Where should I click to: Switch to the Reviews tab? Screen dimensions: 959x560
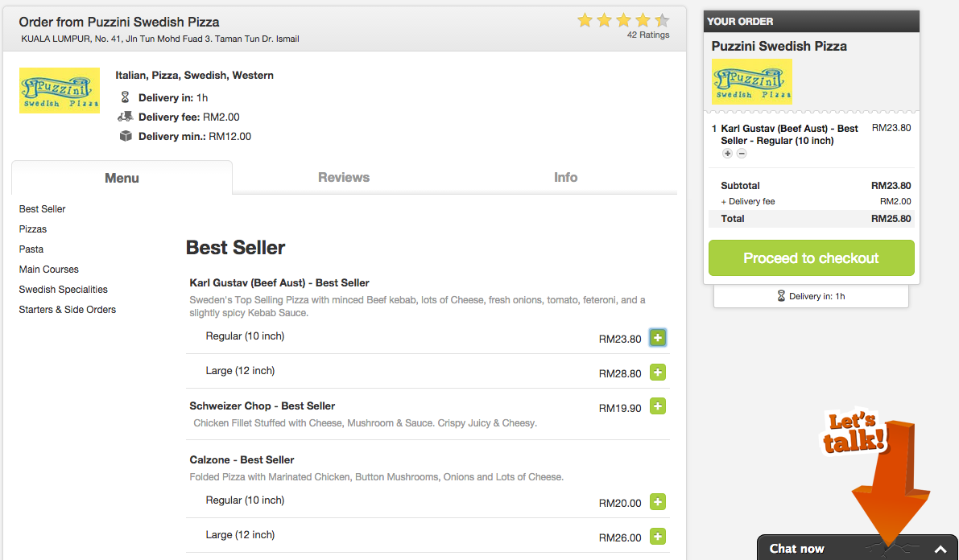(x=344, y=177)
